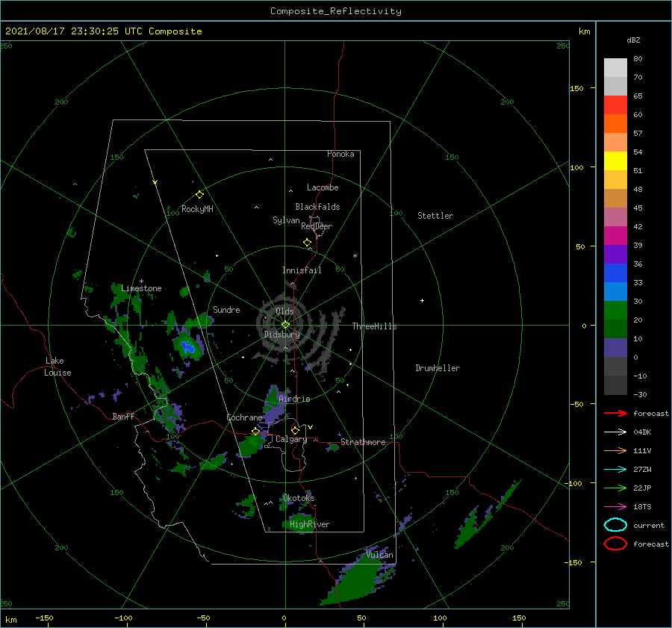
Task: Click the magenta 18TS arrow legend icon
Action: point(615,507)
